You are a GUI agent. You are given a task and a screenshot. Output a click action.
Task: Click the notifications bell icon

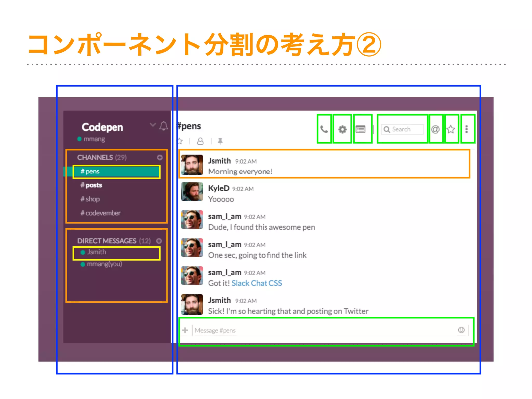click(x=164, y=126)
